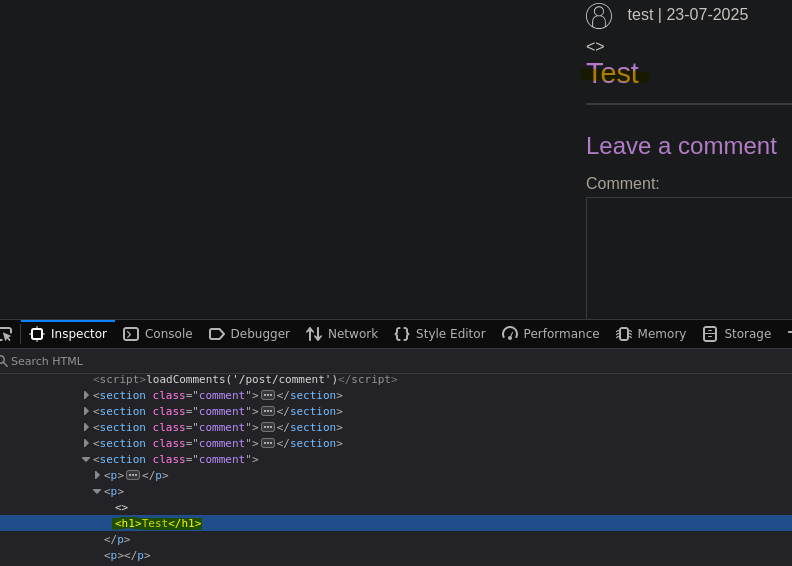Click the Memory chip icon
The image size is (792, 566).
tap(624, 334)
